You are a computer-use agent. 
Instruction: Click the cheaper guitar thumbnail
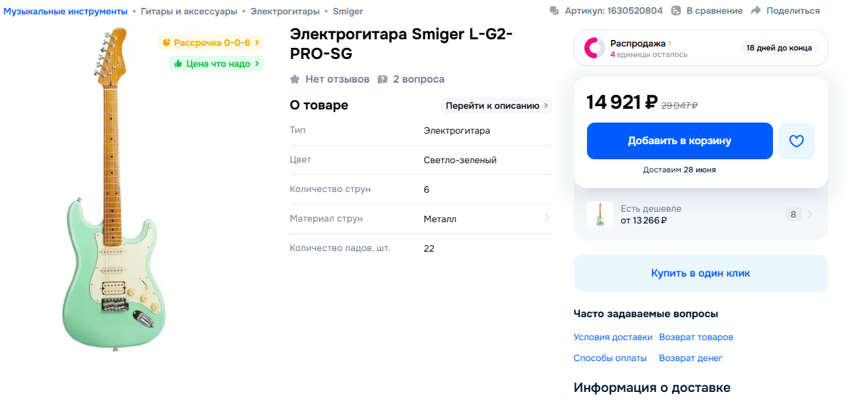(x=600, y=214)
